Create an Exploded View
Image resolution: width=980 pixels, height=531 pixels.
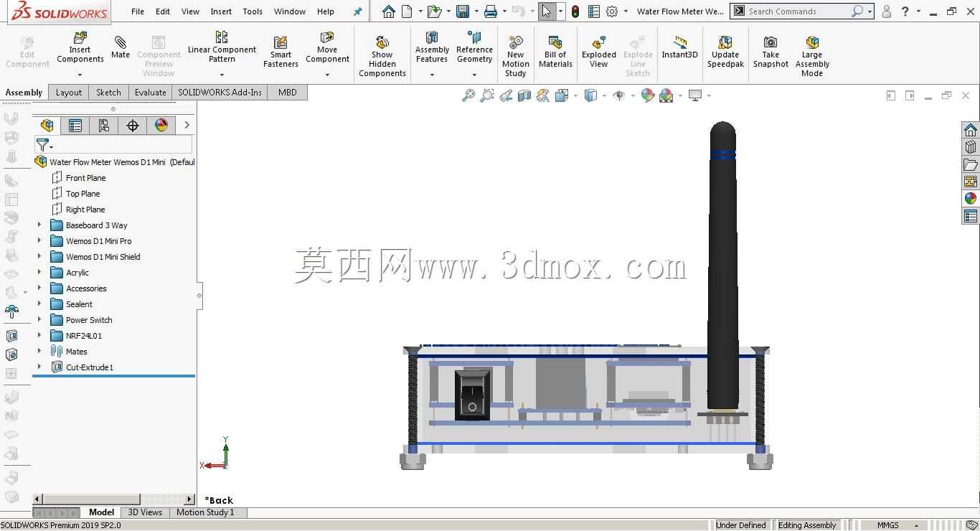[x=599, y=52]
